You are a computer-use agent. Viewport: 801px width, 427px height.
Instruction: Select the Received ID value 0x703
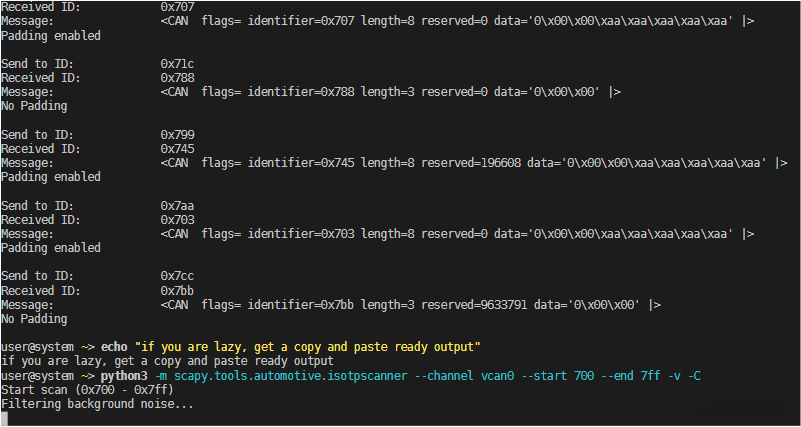[176, 220]
